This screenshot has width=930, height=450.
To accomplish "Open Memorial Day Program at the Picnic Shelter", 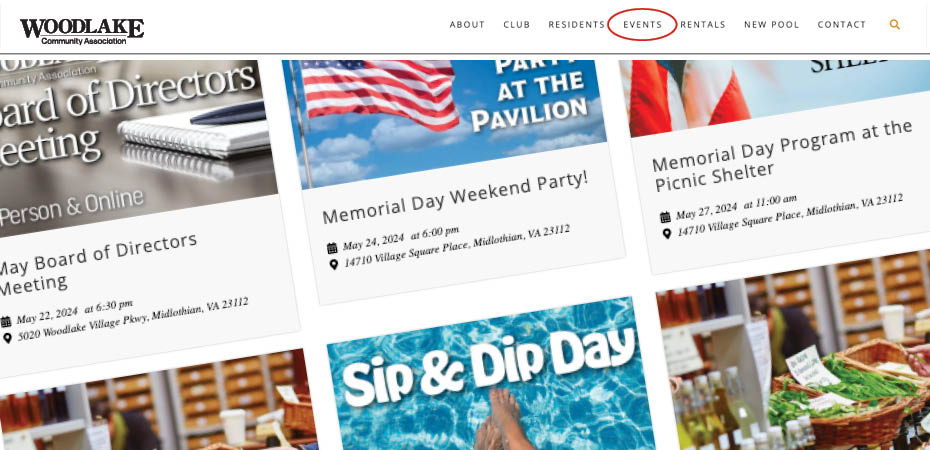I will tap(782, 155).
